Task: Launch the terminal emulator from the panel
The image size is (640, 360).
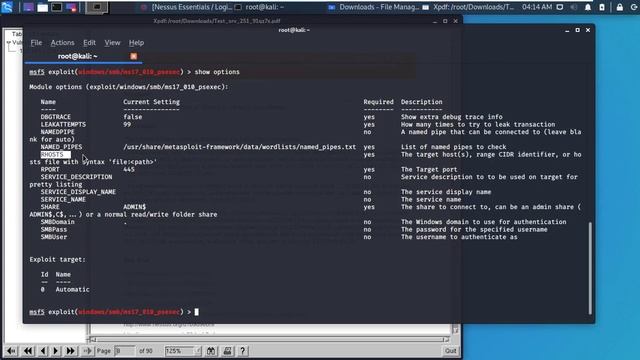Action: pyautogui.click(x=57, y=7)
